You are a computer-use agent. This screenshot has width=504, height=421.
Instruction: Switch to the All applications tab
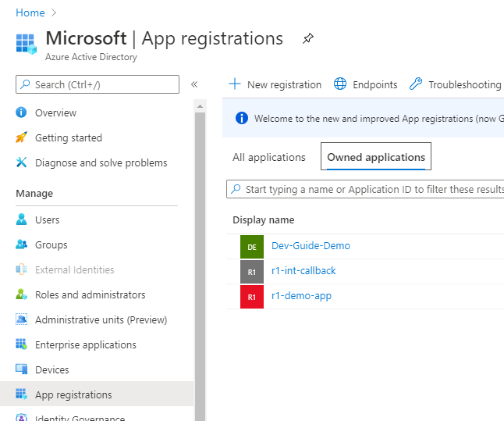pyautogui.click(x=268, y=157)
